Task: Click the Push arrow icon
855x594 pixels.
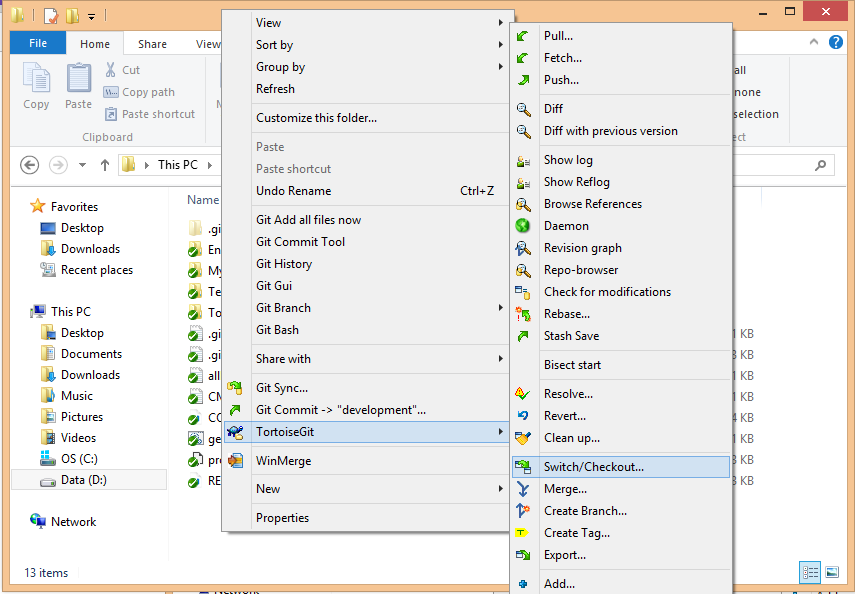Action: pyautogui.click(x=523, y=80)
